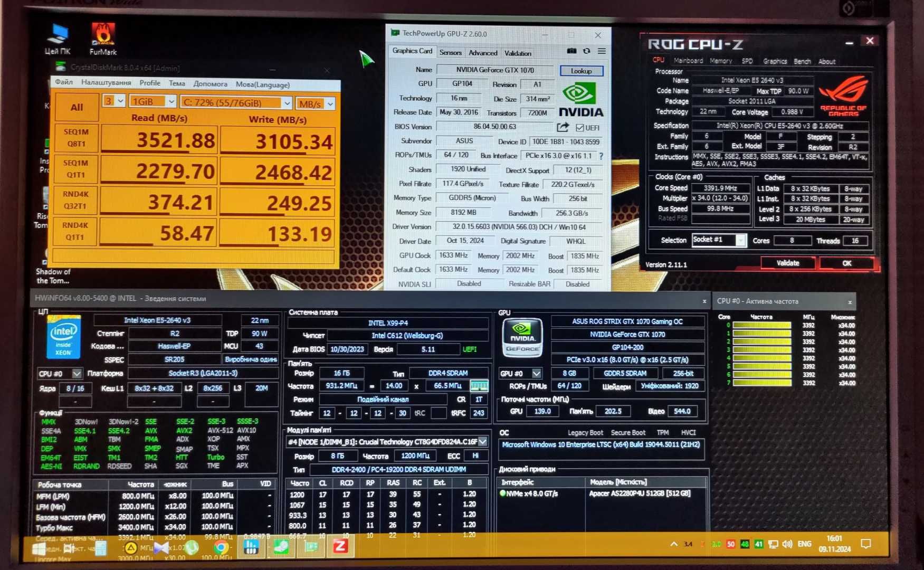Open the action center notification icon
The width and height of the screenshot is (924, 570).
pos(866,544)
